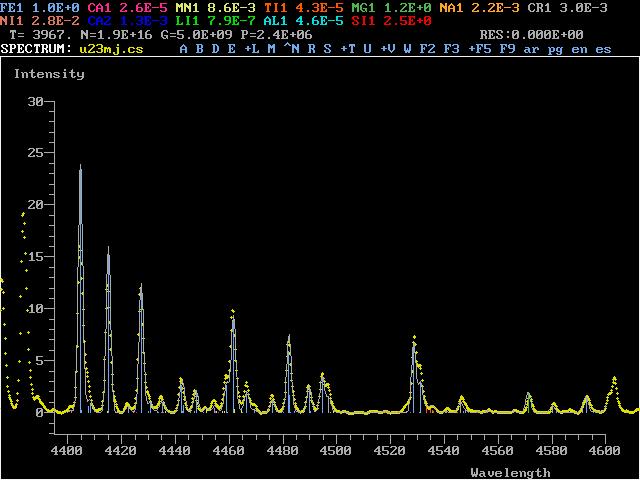Click the W command
The width and height of the screenshot is (640, 480).
click(x=408, y=49)
